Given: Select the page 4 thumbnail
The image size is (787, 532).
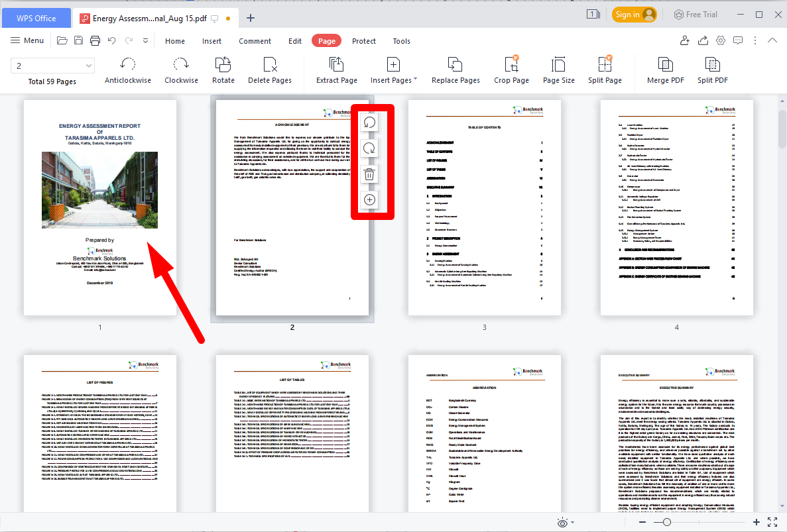Looking at the screenshot, I should tap(676, 207).
